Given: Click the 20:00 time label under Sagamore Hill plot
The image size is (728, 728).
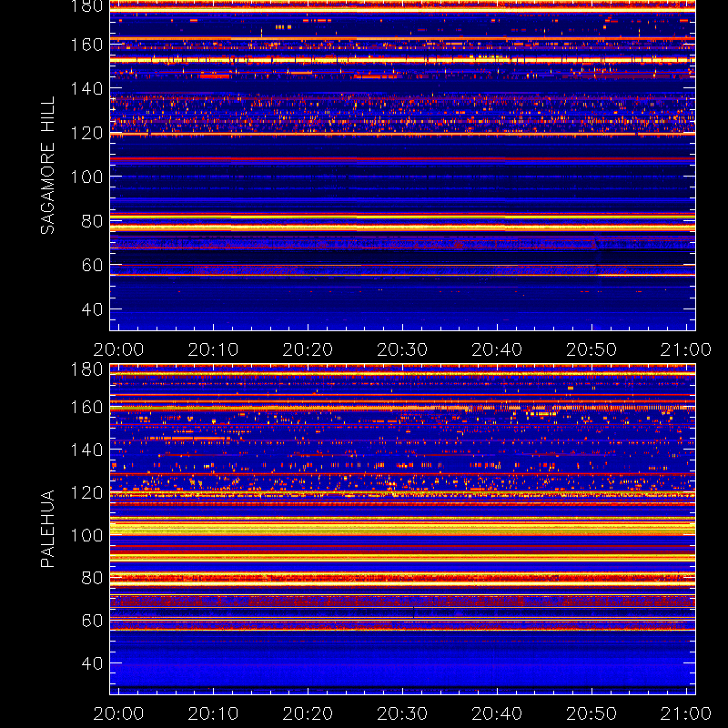Looking at the screenshot, I should pyautogui.click(x=118, y=349).
